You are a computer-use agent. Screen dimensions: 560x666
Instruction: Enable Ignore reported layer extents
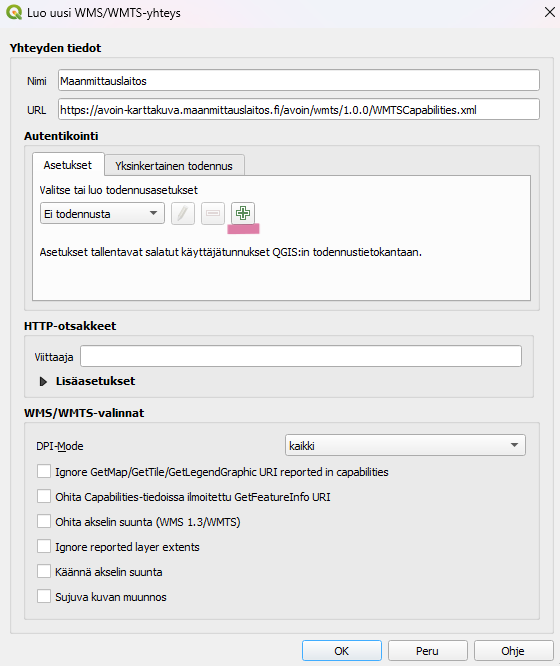tap(44, 546)
